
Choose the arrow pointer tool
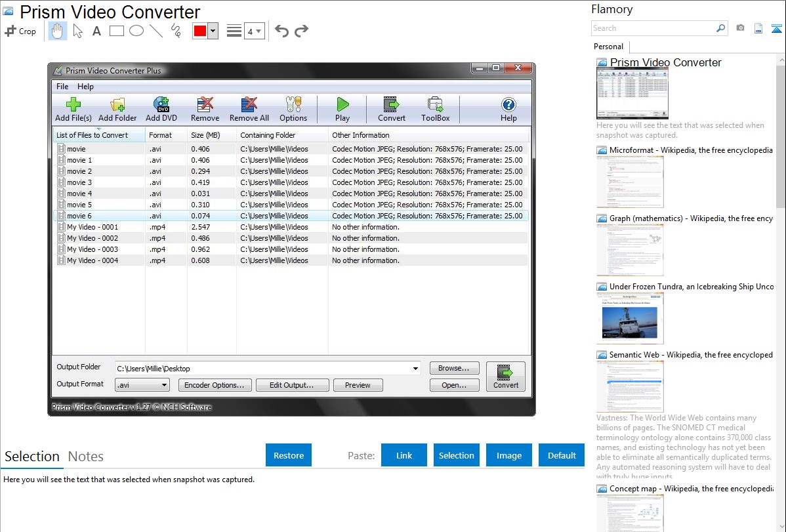[77, 31]
